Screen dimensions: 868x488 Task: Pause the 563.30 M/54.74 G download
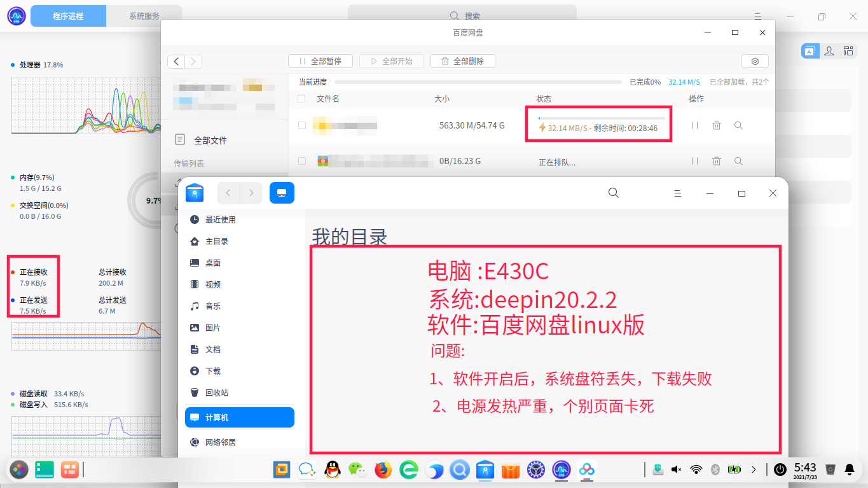(695, 125)
